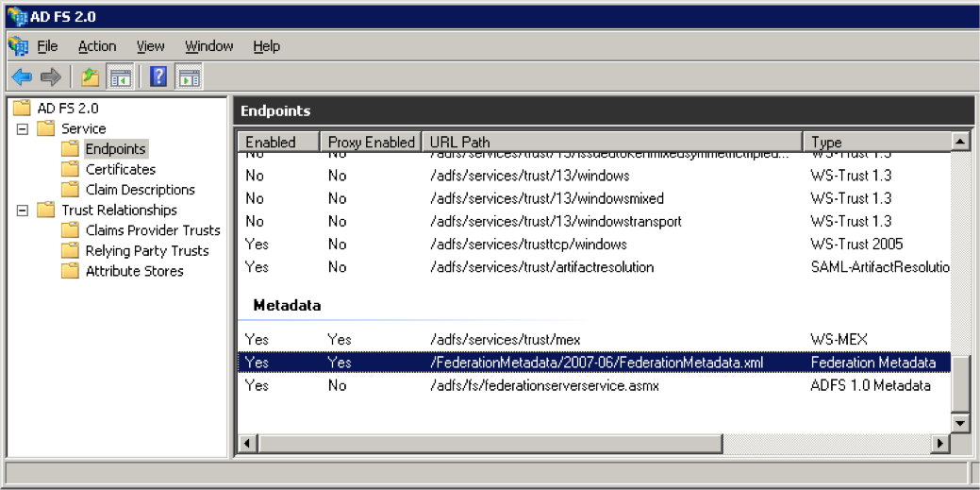Image resolution: width=980 pixels, height=490 pixels.
Task: Open the File menu
Action: click(x=47, y=45)
